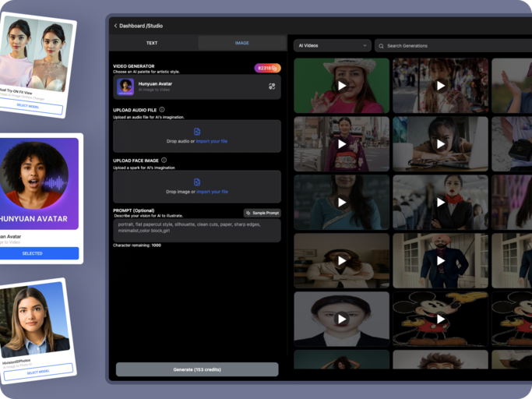This screenshot has width=532, height=399.
Task: Click the Sample Prompt button
Action: click(262, 213)
